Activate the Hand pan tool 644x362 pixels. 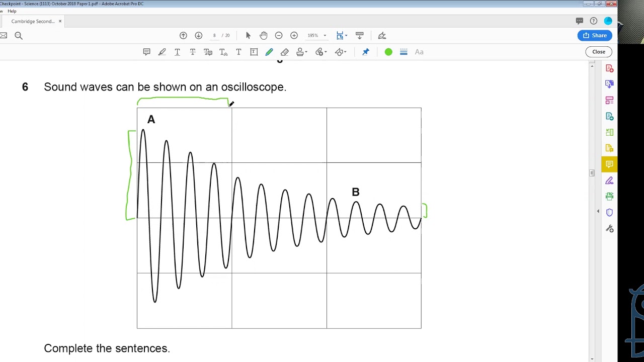click(x=264, y=35)
